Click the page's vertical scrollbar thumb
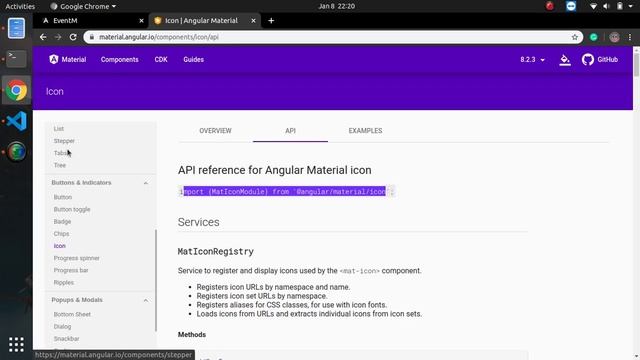The height and width of the screenshot is (360, 640). (636, 64)
